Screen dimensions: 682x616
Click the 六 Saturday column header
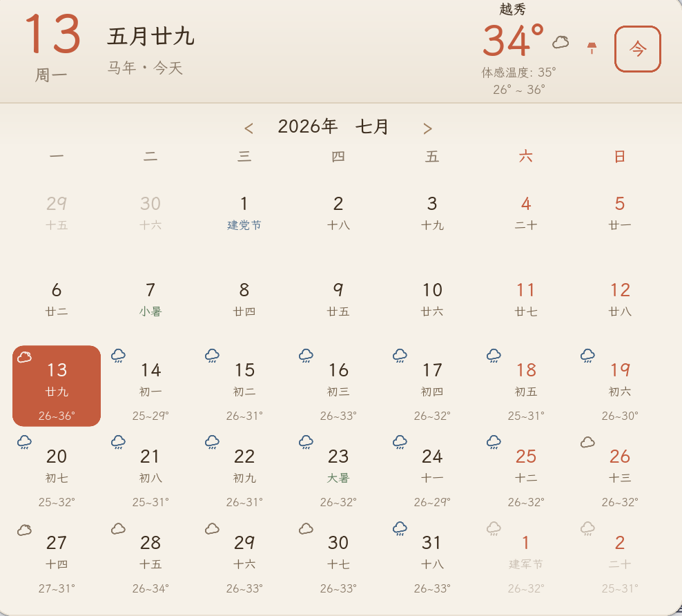pyautogui.click(x=526, y=156)
